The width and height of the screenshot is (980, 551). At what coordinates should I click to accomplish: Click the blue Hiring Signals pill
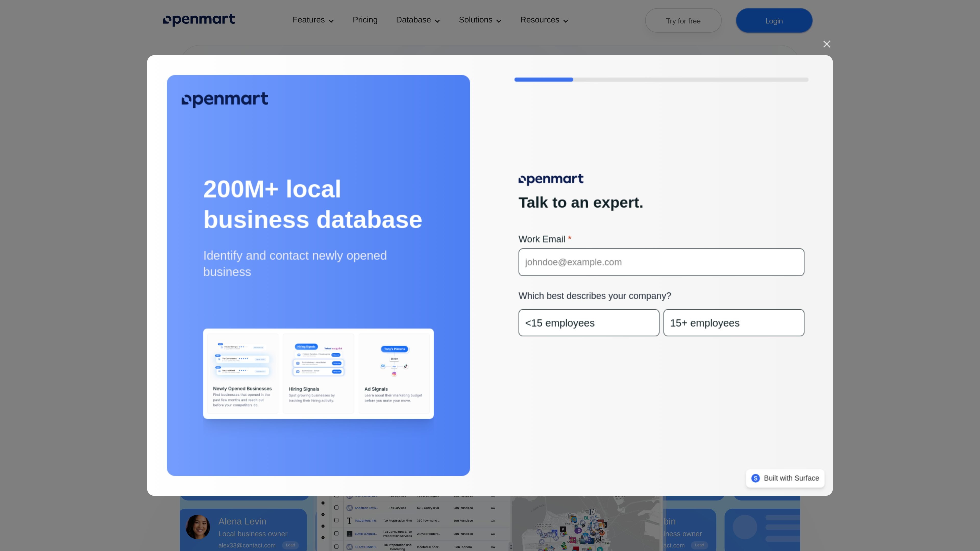(306, 347)
